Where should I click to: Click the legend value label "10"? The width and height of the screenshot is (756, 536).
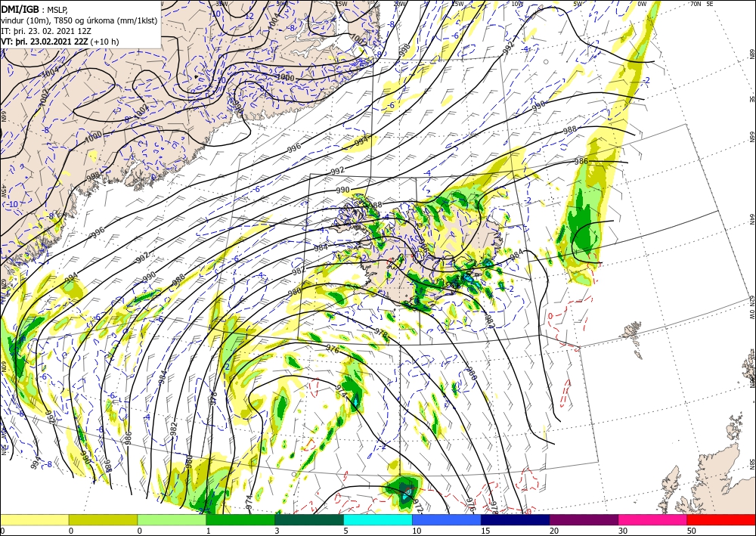417,531
